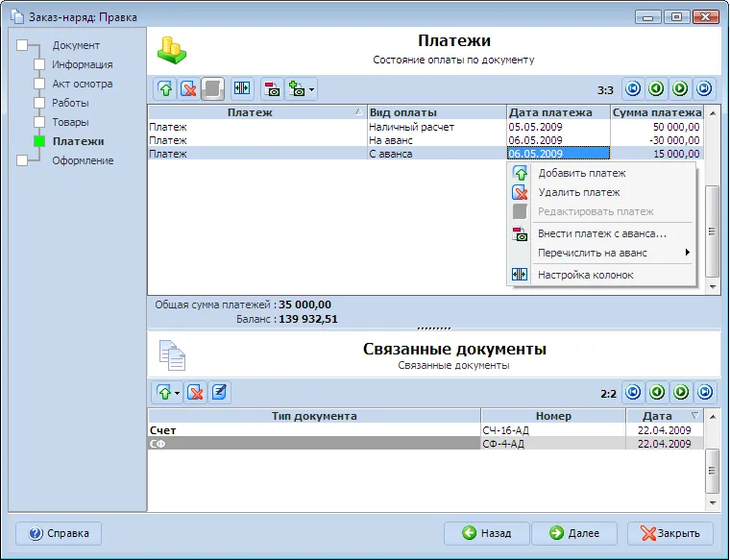This screenshot has width=730, height=560.
Task: Go to last payment record
Action: click(704, 88)
